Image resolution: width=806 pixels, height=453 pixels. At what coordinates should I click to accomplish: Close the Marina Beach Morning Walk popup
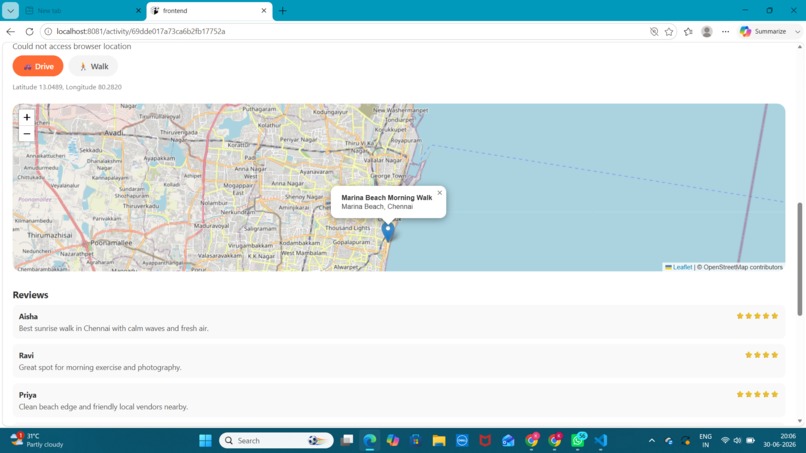(439, 193)
